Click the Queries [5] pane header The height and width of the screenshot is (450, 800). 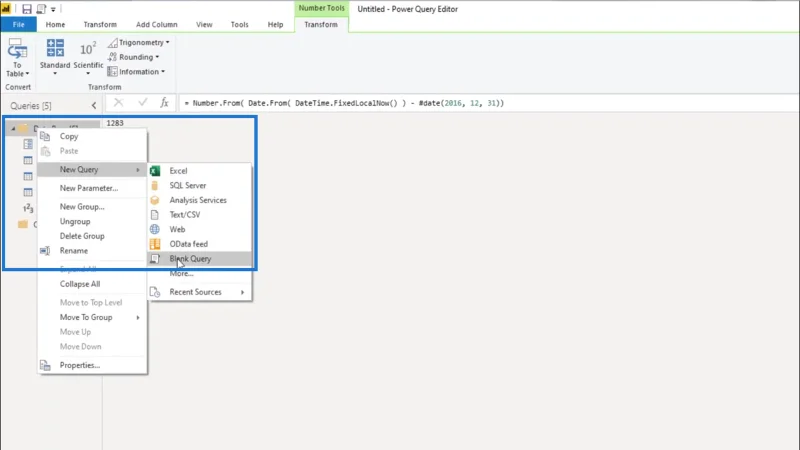(x=31, y=106)
